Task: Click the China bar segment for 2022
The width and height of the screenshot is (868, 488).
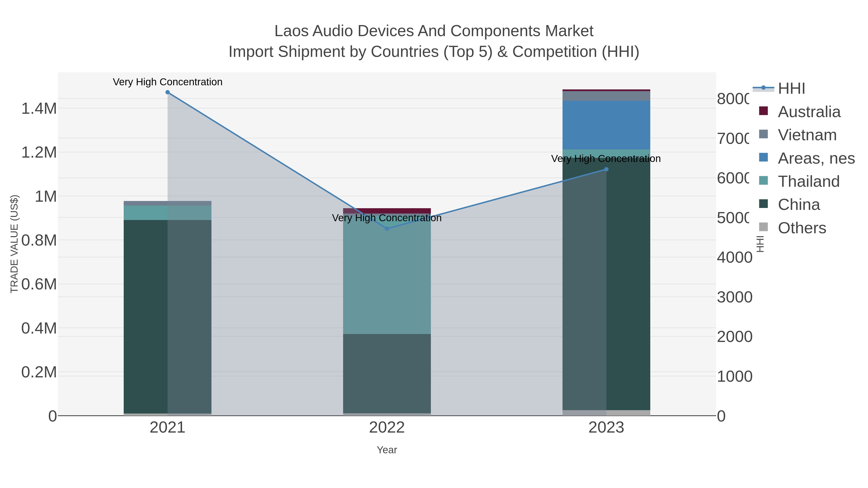Action: (x=387, y=374)
